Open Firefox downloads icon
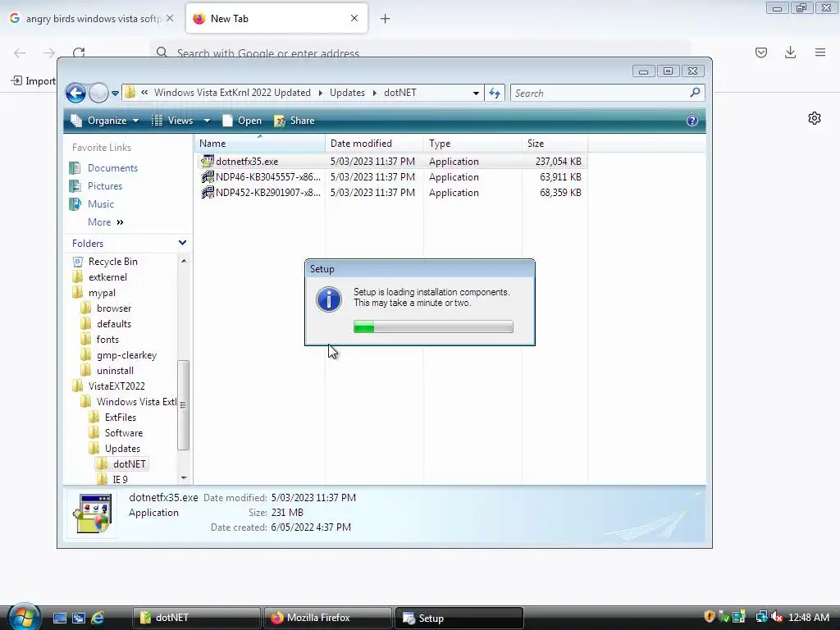Image resolution: width=840 pixels, height=630 pixels. tap(790, 52)
